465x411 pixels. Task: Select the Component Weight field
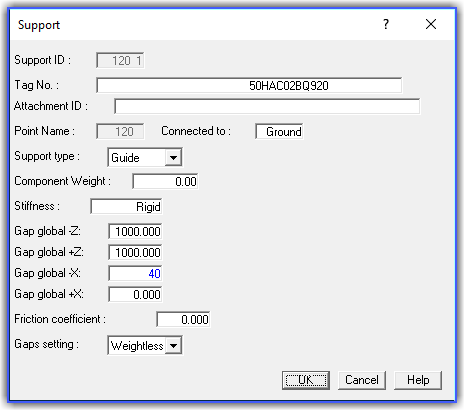coord(165,181)
